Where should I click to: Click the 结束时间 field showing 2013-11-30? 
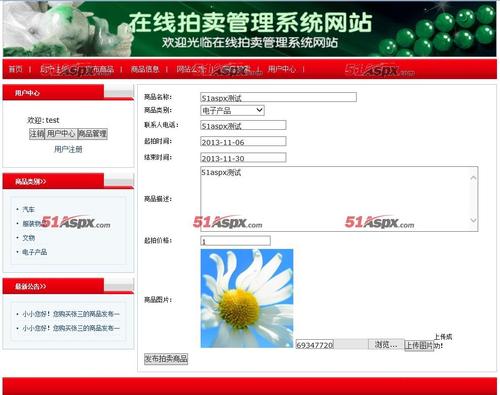[243, 157]
